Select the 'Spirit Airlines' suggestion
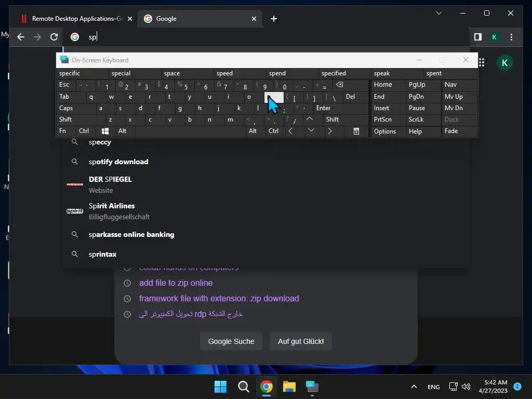Screen dimensions: 532x399 click(x=267, y=211)
